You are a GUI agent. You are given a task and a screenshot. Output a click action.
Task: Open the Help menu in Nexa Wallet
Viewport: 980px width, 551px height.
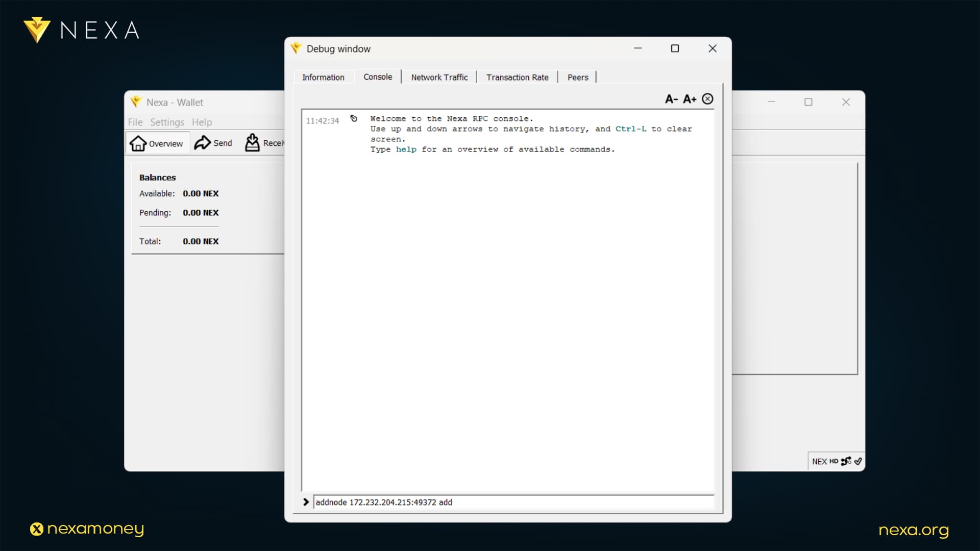[x=202, y=122]
